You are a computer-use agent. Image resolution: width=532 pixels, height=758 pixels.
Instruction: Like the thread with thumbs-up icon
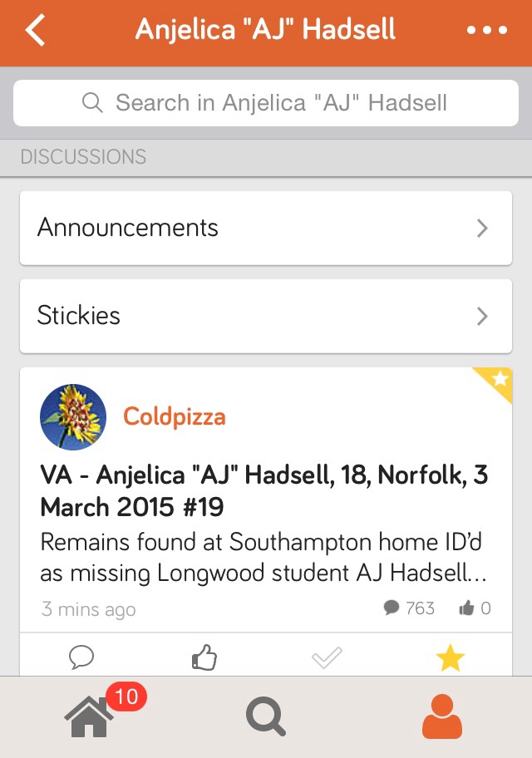204,658
